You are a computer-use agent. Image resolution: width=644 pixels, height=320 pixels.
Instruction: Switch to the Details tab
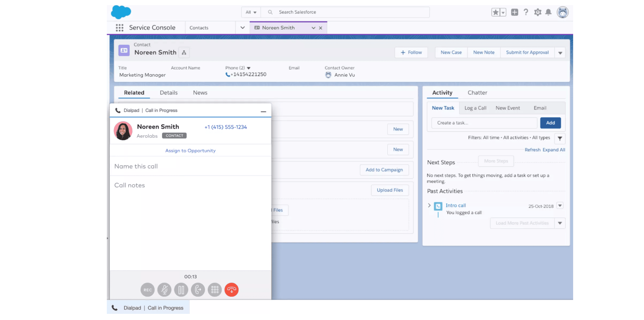(x=169, y=93)
